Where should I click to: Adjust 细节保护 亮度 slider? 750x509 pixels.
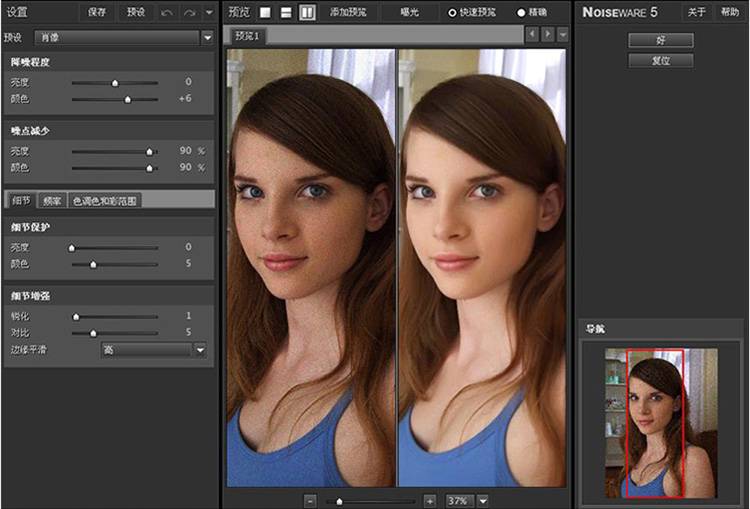point(115,248)
